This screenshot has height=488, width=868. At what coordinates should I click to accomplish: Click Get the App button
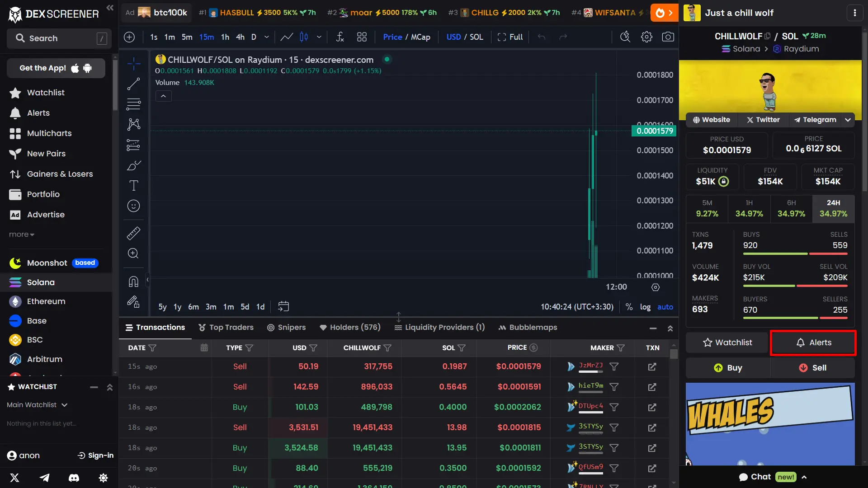56,68
